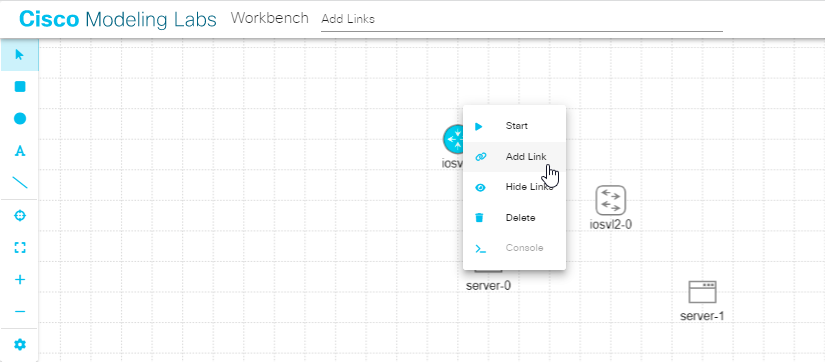Image resolution: width=825 pixels, height=362 pixels.
Task: Choose Delete from the context menu
Action: 515,218
